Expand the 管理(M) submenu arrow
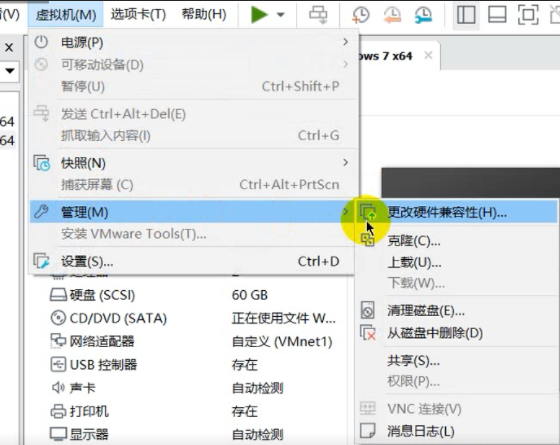 [x=345, y=212]
